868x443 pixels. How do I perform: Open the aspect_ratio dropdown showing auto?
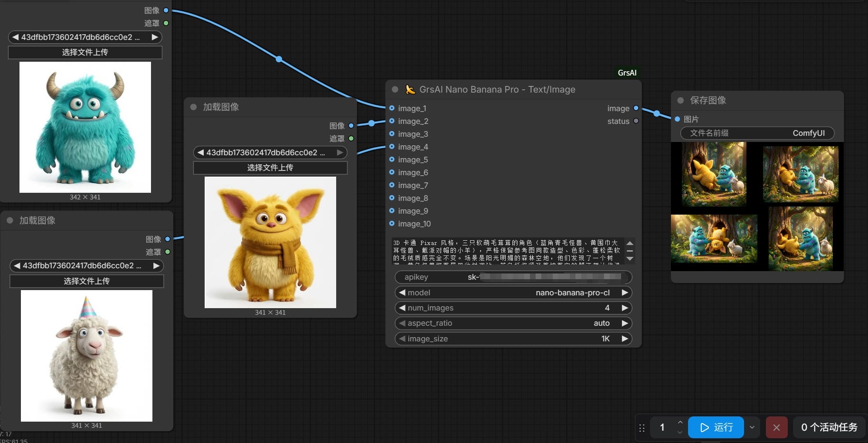point(513,323)
